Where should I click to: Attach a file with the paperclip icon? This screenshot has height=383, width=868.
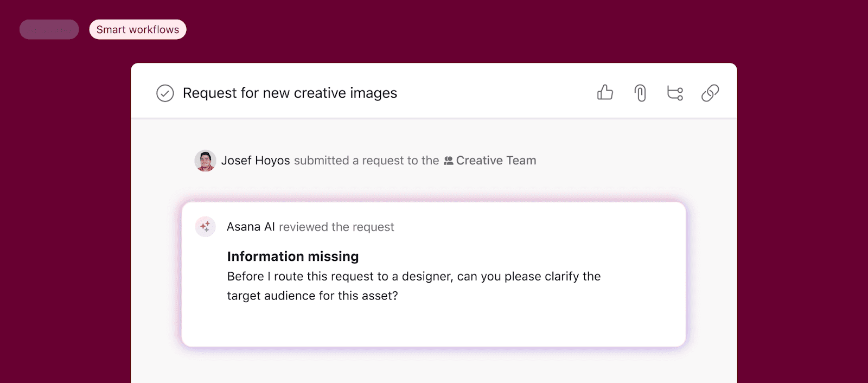pos(640,93)
